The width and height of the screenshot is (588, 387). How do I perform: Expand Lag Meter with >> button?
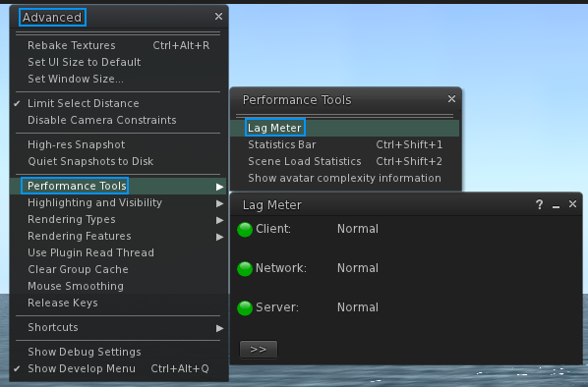click(259, 349)
